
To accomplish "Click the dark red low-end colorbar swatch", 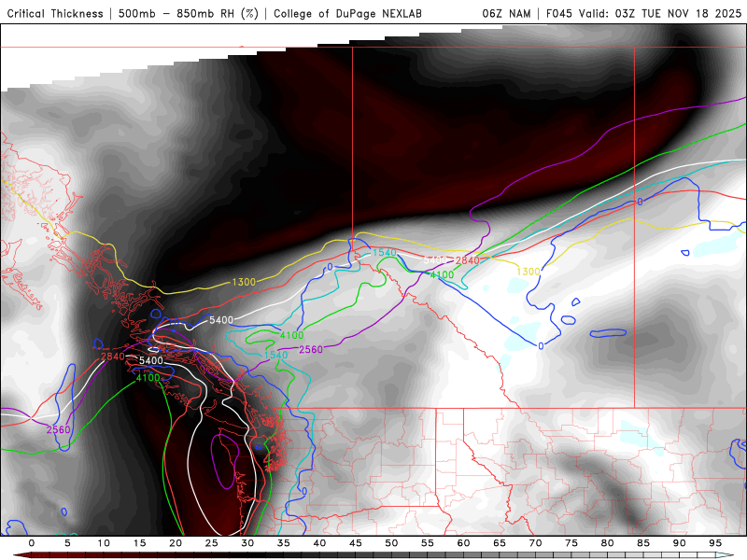I will (24, 555).
